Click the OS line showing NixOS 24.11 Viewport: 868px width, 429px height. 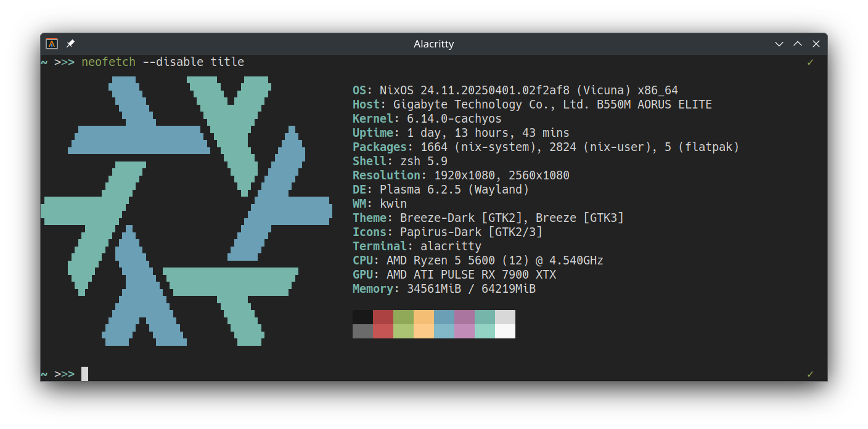pyautogui.click(x=515, y=90)
